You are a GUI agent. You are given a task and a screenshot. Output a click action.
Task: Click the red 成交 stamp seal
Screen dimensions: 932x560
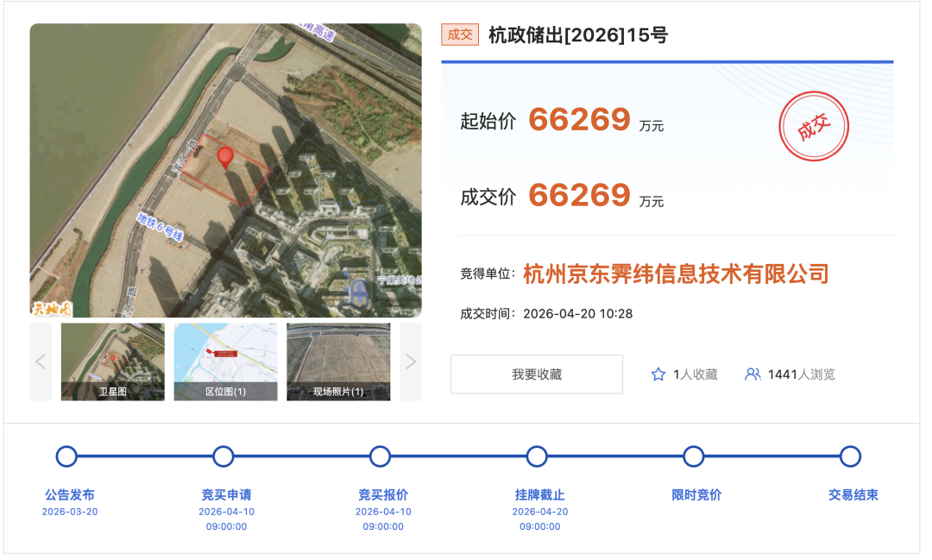tap(814, 128)
